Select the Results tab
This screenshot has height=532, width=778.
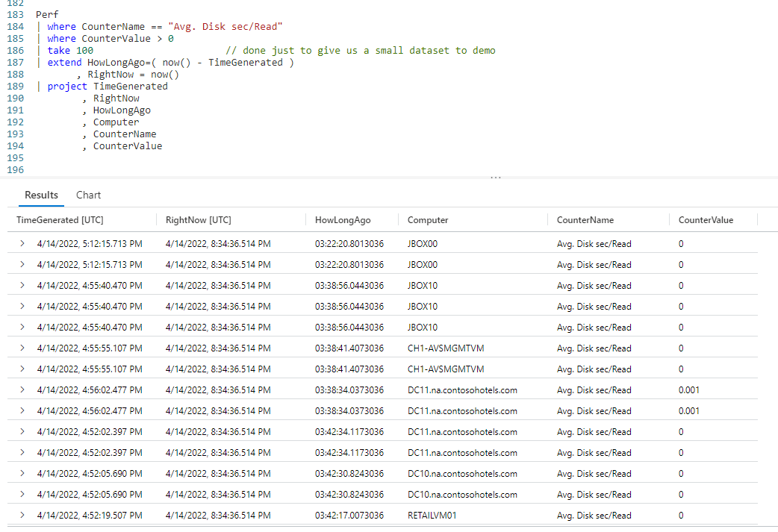tap(41, 195)
